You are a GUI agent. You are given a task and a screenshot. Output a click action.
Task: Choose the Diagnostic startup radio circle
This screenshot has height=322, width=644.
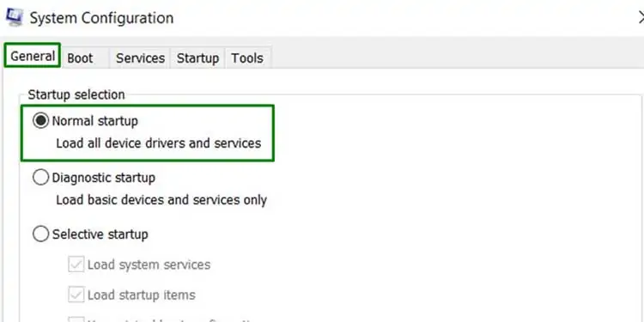40,178
